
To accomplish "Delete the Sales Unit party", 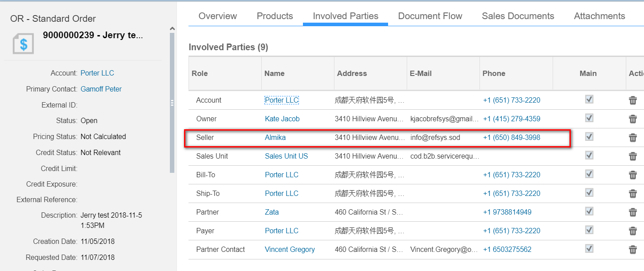I will tap(633, 156).
